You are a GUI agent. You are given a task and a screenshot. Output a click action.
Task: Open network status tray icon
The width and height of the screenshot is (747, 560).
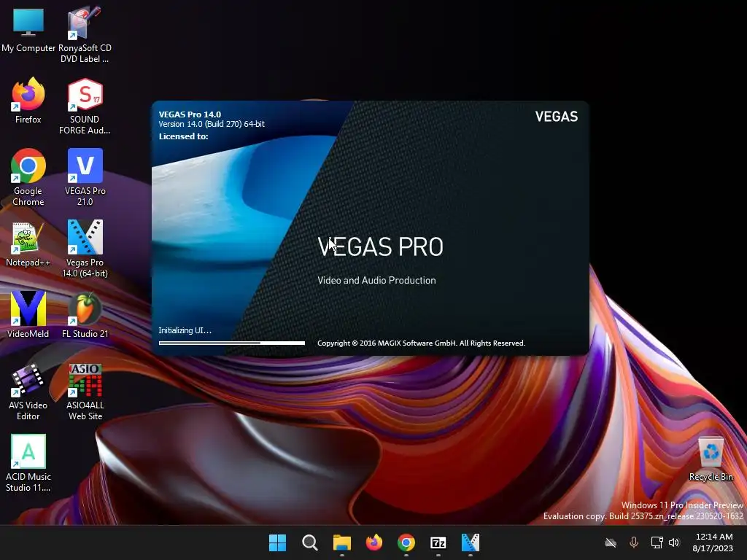[657, 542]
